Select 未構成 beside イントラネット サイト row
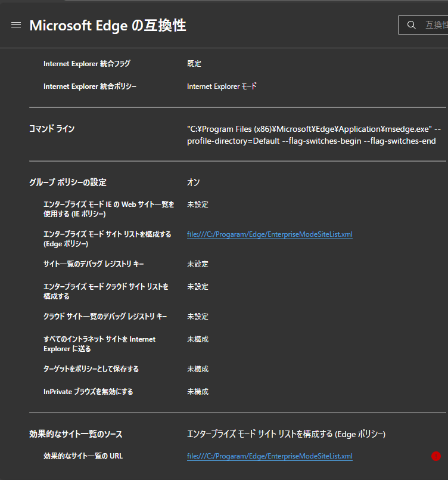448x480 pixels. click(198, 339)
